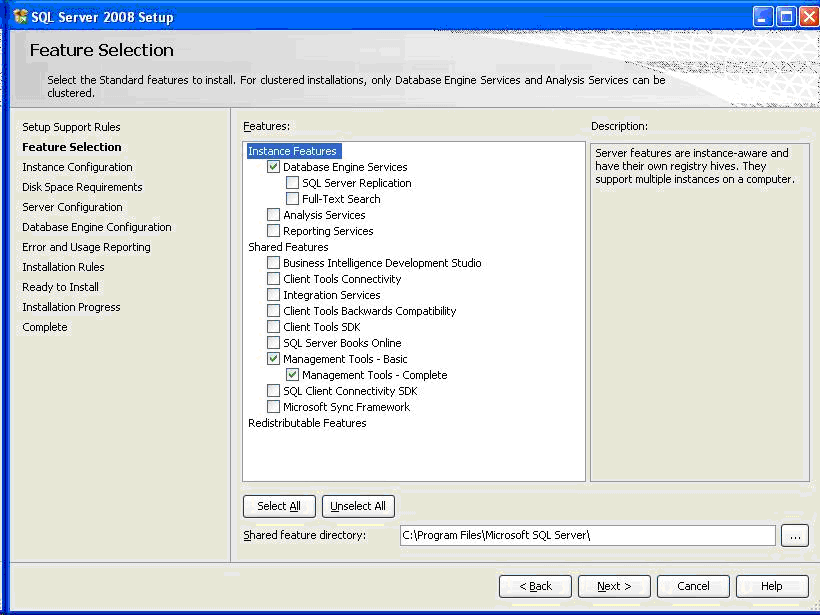Enable SQL Server Replication checkbox
820x615 pixels.
tap(292, 183)
